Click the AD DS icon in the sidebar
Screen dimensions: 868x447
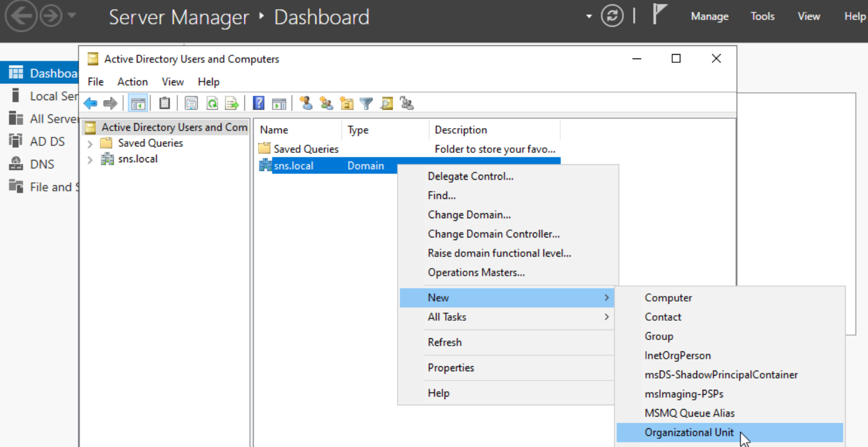coord(16,141)
